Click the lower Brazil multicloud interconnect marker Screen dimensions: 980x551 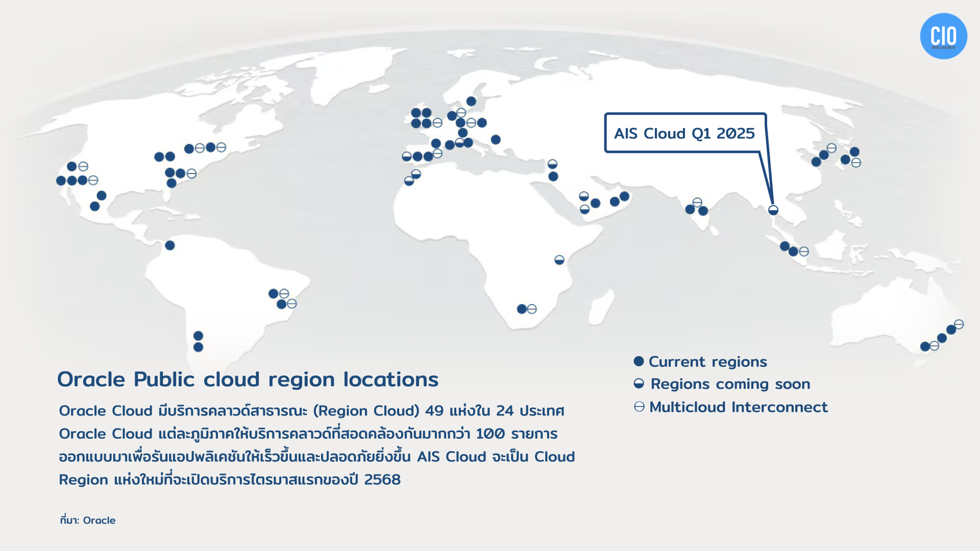[x=292, y=304]
